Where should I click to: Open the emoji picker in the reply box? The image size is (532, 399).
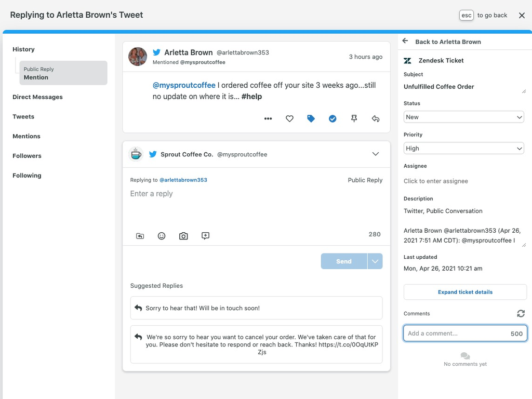(162, 235)
